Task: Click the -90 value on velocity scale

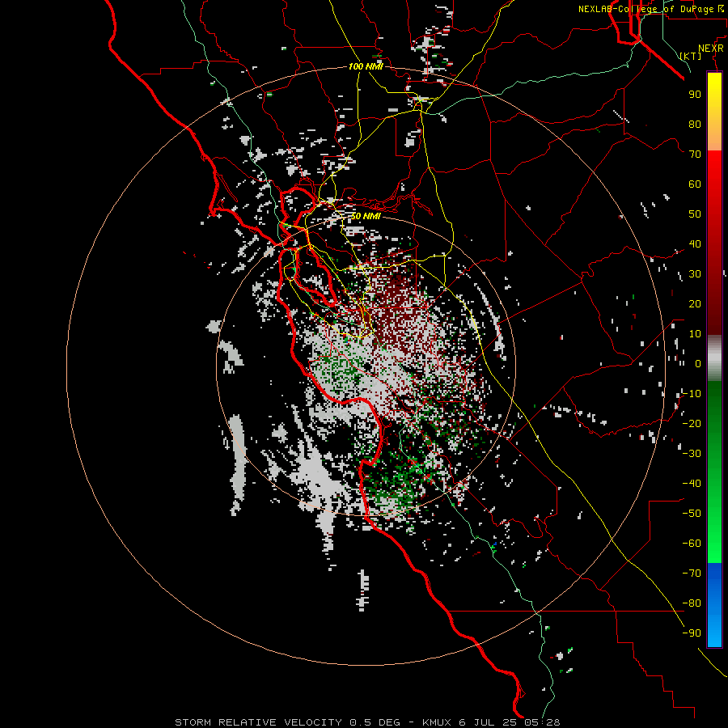Action: click(x=692, y=633)
